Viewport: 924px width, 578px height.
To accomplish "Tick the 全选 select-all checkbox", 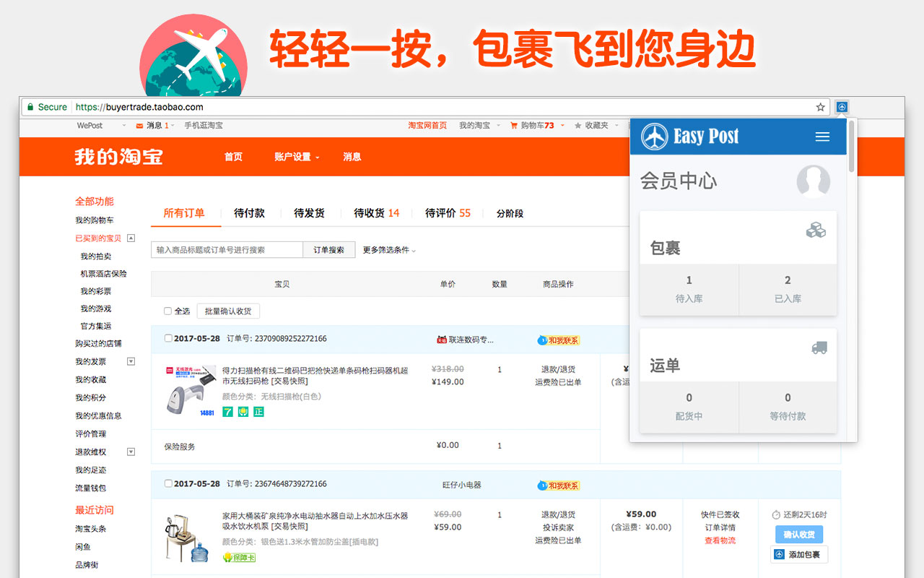I will pos(167,311).
